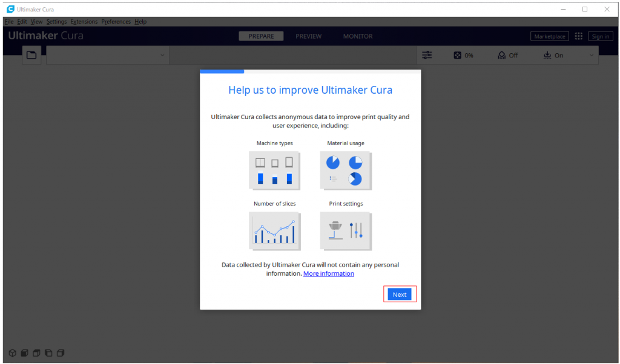This screenshot has width=620, height=364.
Task: Open the More information link
Action: [329, 273]
